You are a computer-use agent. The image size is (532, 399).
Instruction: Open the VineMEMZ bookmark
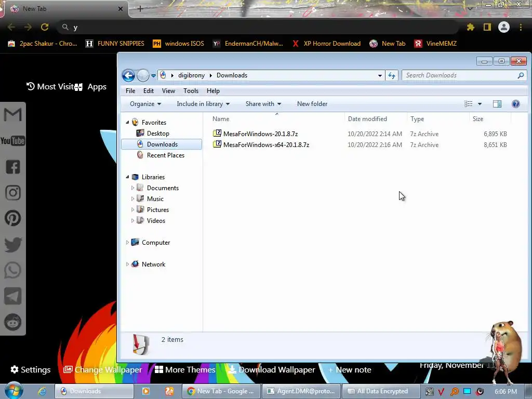tap(435, 44)
